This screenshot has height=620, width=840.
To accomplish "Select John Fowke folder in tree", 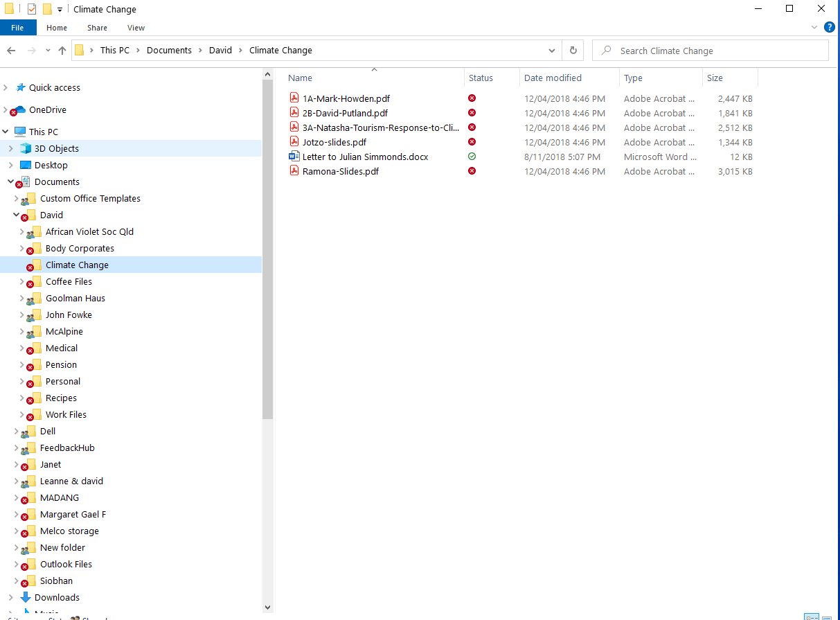I will [69, 315].
